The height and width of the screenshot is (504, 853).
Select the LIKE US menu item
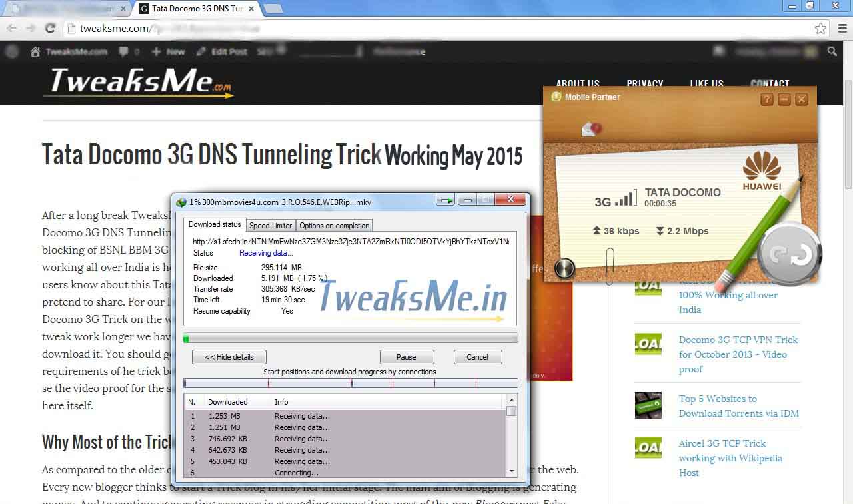tap(706, 83)
